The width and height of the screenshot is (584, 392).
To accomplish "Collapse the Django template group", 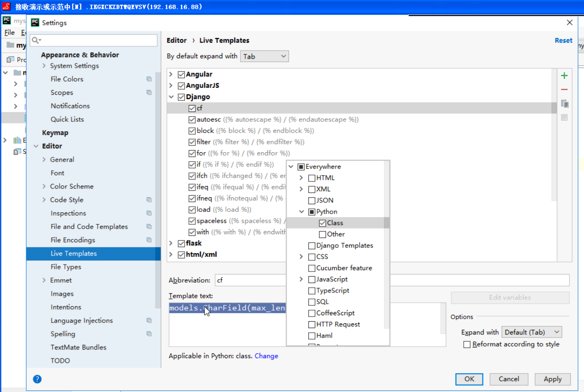I will pyautogui.click(x=171, y=96).
